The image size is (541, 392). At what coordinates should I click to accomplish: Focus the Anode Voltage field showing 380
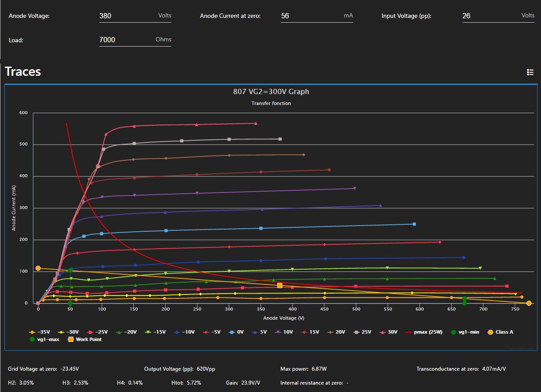[136, 16]
